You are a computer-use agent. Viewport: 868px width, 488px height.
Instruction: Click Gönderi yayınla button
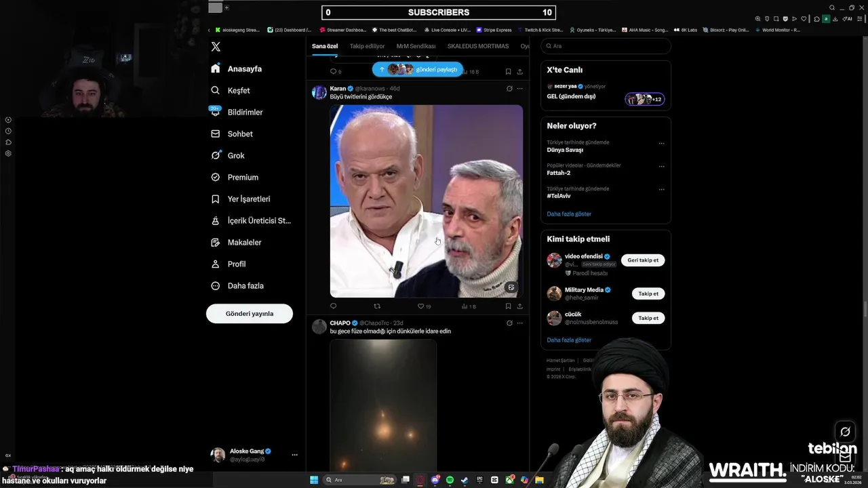[x=250, y=314]
